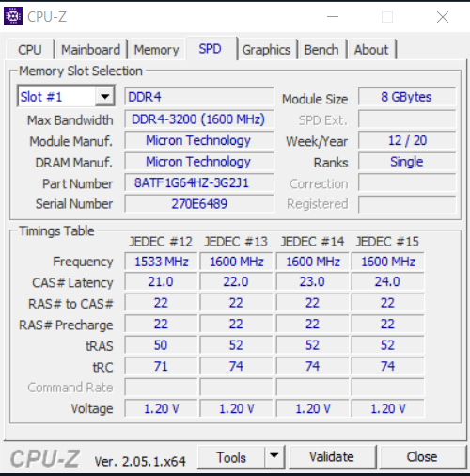Click the Max Bandwidth label
This screenshot has height=476, width=470.
tap(70, 120)
